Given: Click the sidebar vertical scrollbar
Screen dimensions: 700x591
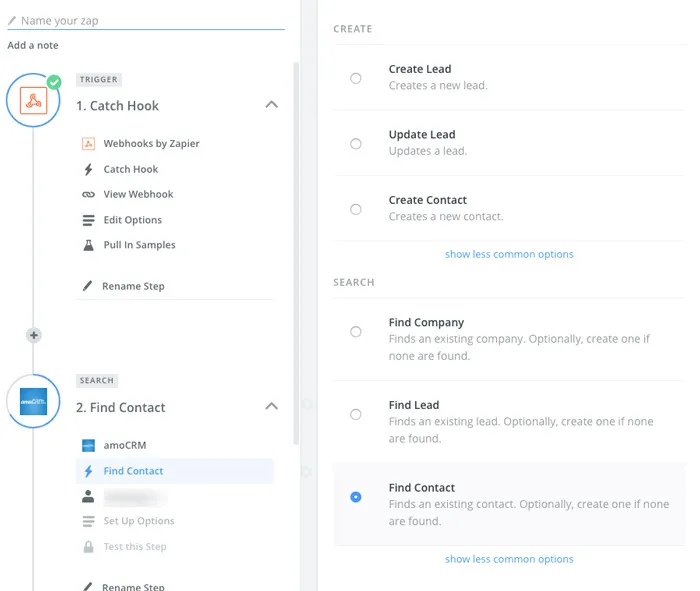Looking at the screenshot, I should point(296,254).
